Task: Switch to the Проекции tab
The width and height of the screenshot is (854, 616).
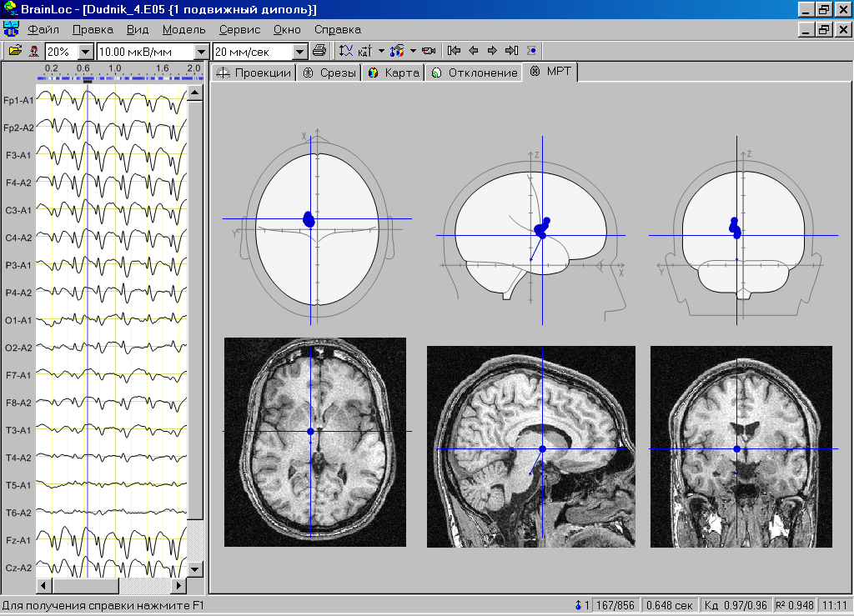Action: [x=254, y=73]
